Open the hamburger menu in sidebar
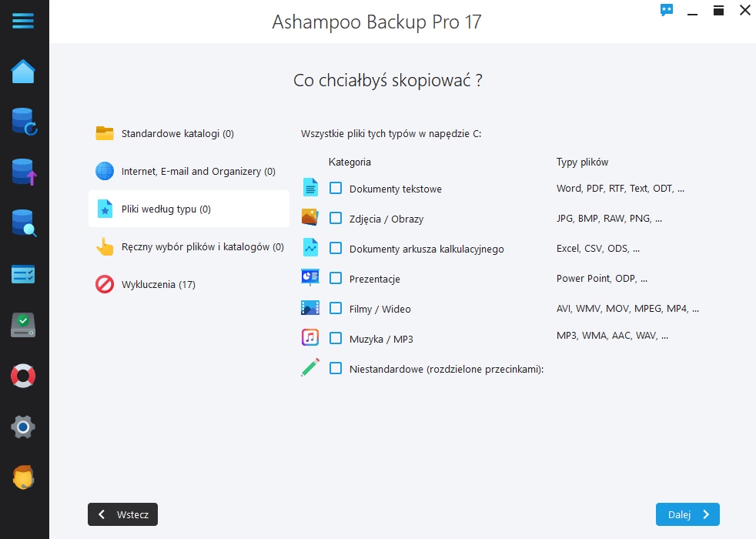Image resolution: width=756 pixels, height=539 pixels. pyautogui.click(x=23, y=21)
